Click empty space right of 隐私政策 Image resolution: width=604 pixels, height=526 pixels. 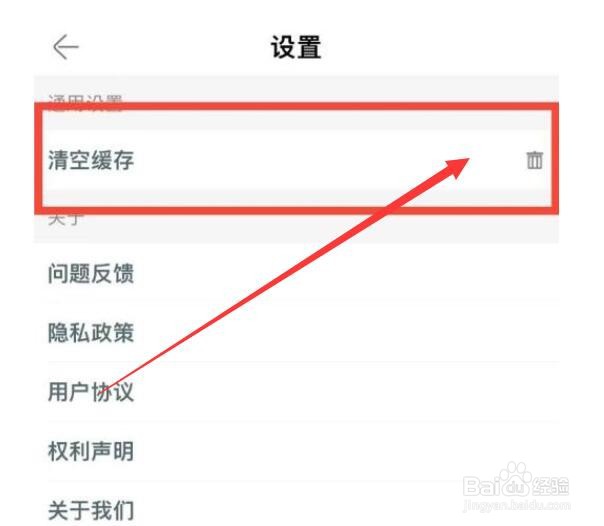pos(347,332)
